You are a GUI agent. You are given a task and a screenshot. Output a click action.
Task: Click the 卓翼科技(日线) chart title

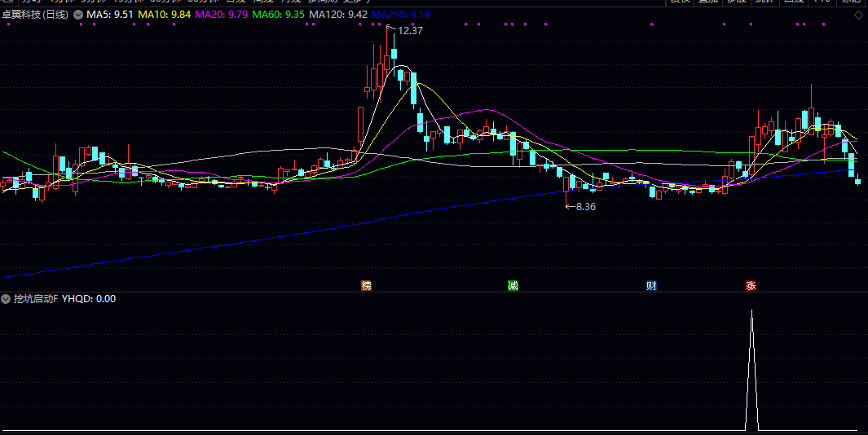coord(35,15)
